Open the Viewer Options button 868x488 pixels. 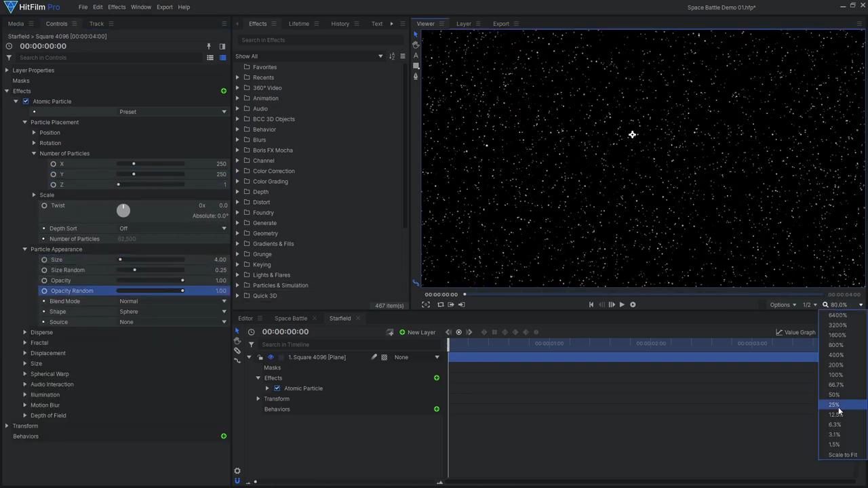tap(783, 305)
